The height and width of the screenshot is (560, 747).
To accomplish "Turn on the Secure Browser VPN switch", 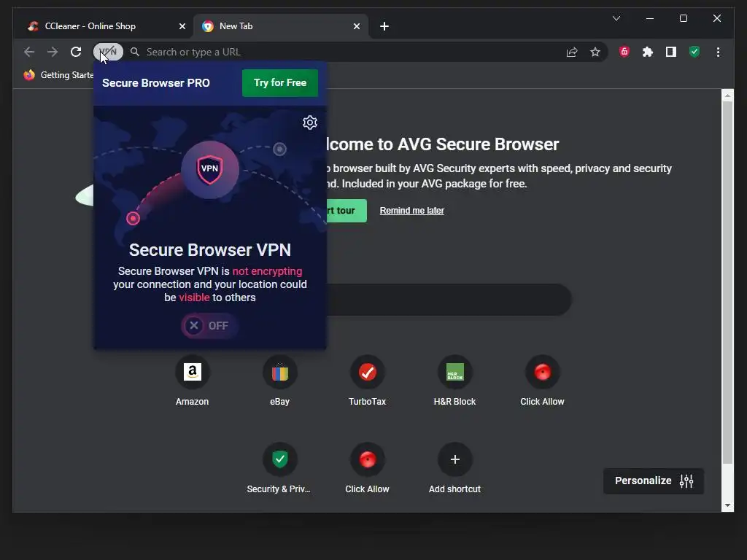I will (x=209, y=326).
